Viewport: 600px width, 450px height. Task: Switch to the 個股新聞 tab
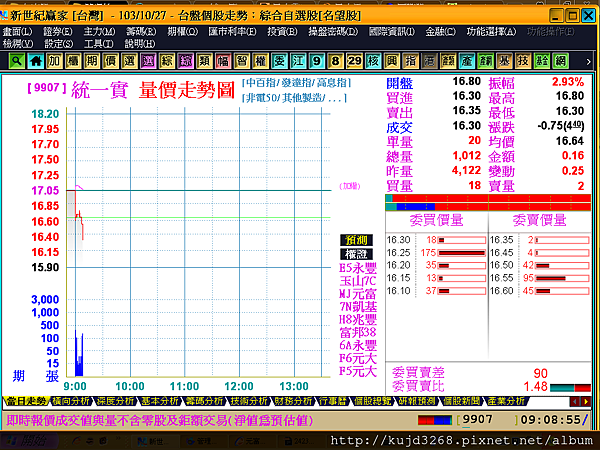coord(461,401)
